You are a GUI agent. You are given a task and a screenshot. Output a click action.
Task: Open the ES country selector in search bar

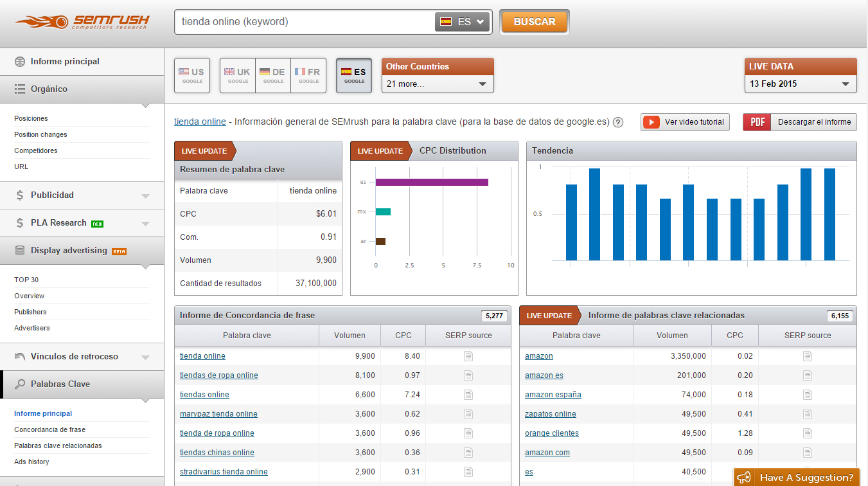463,21
